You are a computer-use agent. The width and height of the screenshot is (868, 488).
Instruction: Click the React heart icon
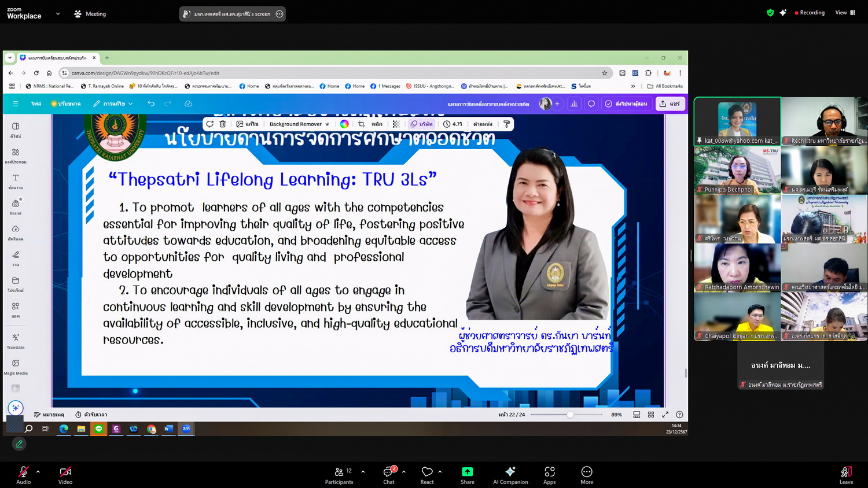click(427, 472)
